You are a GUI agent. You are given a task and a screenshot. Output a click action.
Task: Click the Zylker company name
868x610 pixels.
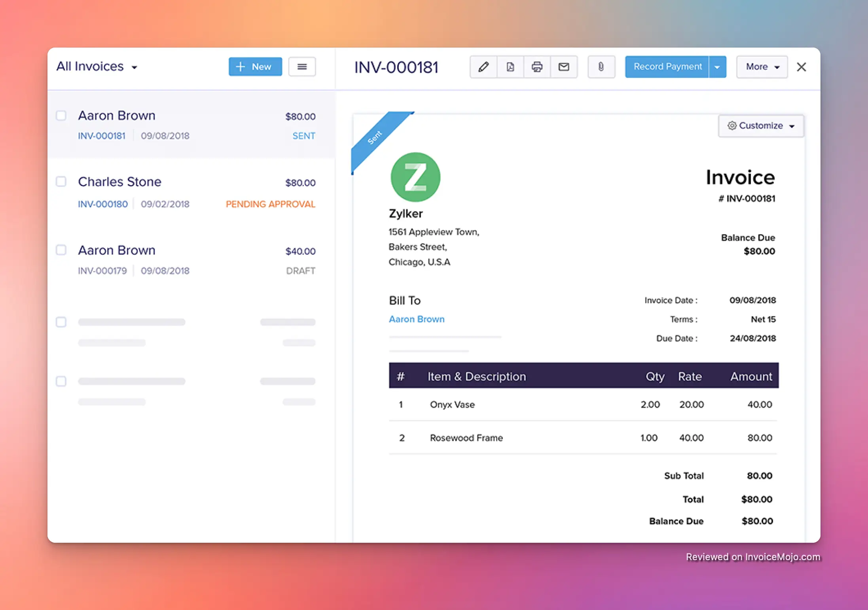tap(406, 214)
